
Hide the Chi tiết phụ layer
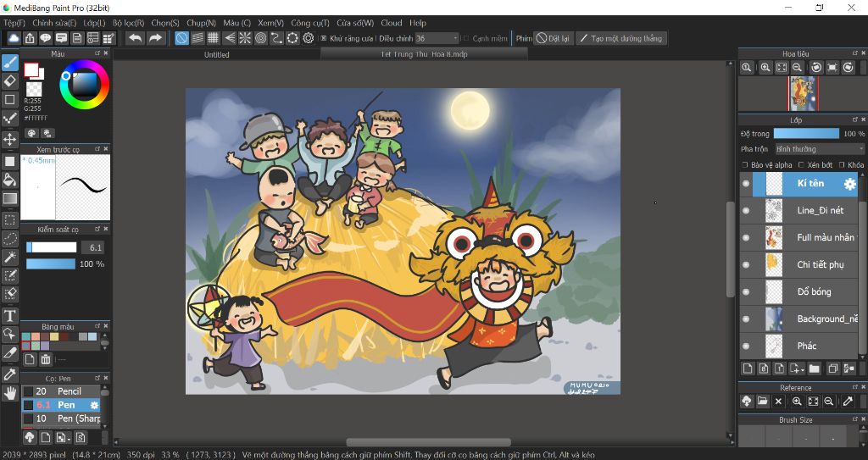[x=746, y=264]
